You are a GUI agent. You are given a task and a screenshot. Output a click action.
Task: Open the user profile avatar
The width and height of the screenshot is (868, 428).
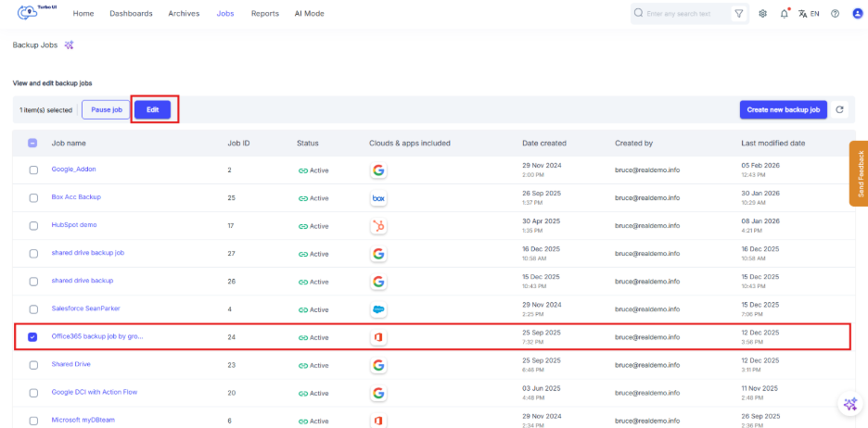point(857,14)
